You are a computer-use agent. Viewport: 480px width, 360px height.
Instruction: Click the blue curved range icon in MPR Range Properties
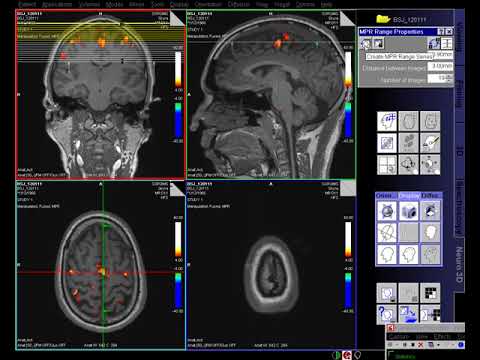tap(434, 43)
